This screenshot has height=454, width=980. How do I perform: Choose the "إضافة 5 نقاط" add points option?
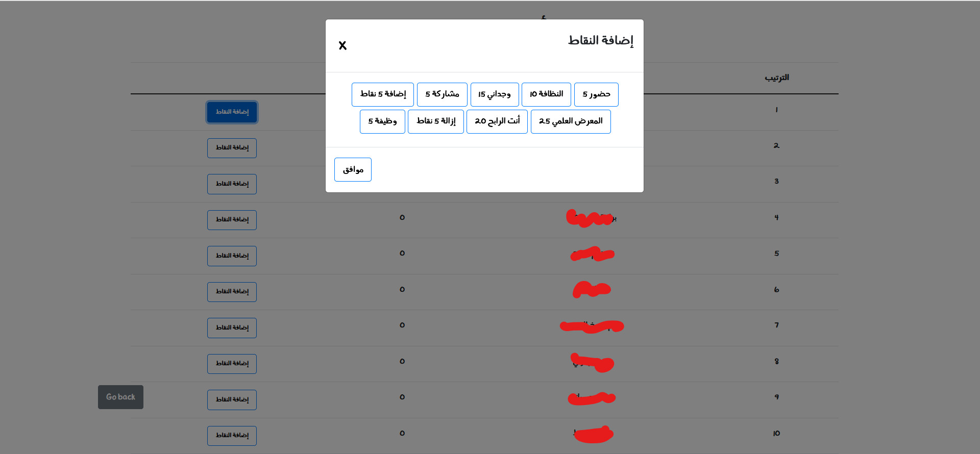tap(382, 94)
